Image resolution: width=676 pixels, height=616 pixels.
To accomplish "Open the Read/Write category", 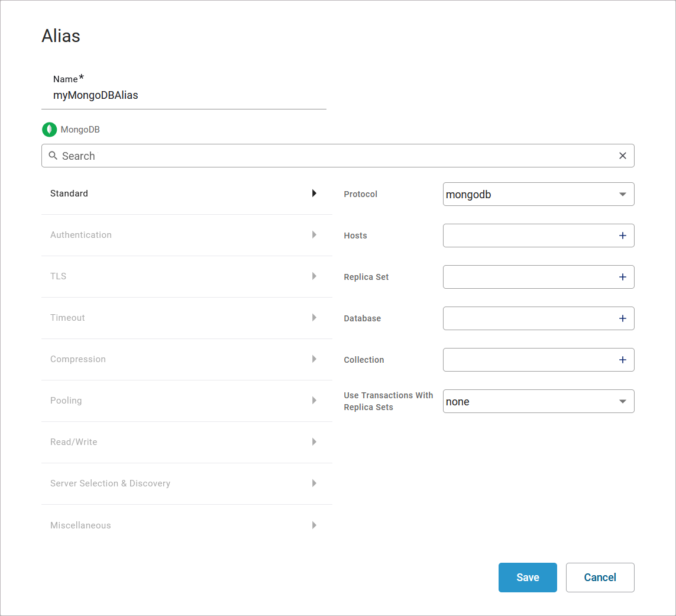I will (74, 442).
